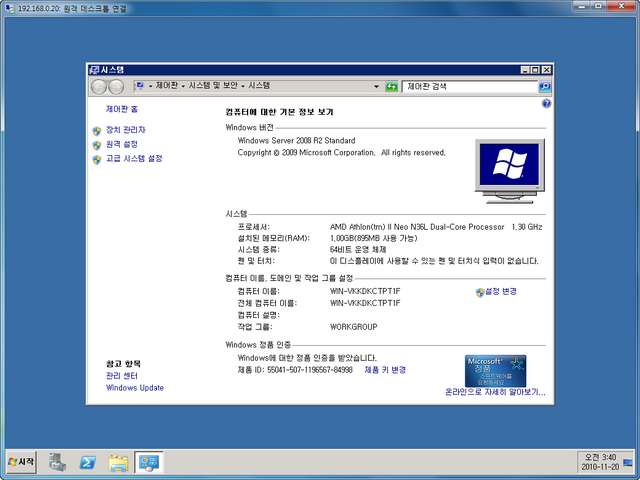The image size is (640, 480).
Task: Close the 시스템 window
Action: click(x=546, y=70)
